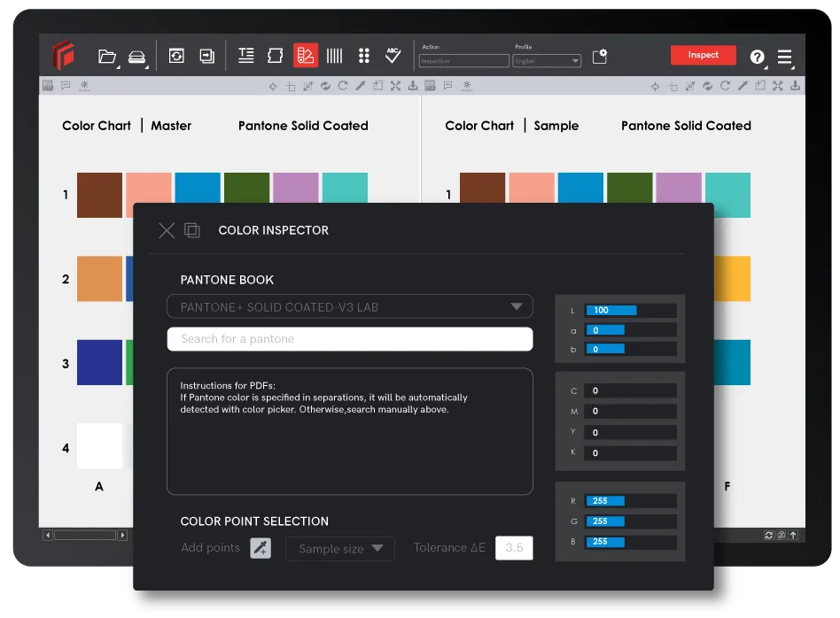The height and width of the screenshot is (618, 840).
Task: Expand the Pantone Book dropdown
Action: pyautogui.click(x=350, y=307)
